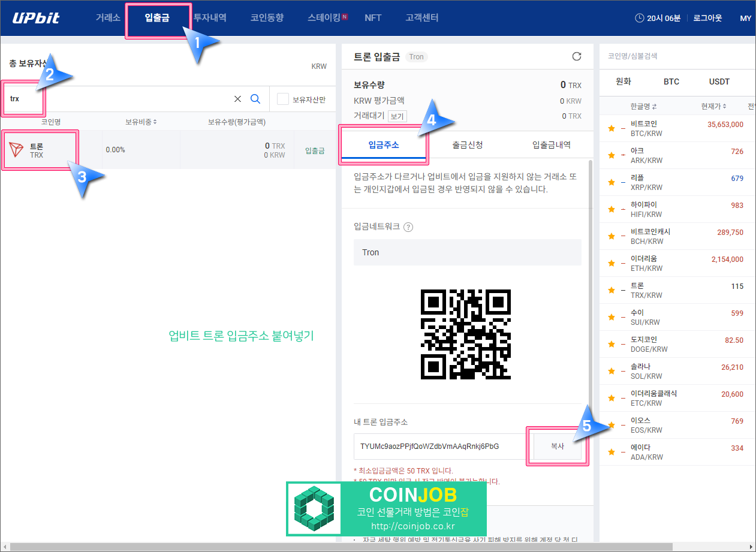The image size is (756, 552).
Task: Toggle favorite star for 하이파이
Action: (x=612, y=209)
